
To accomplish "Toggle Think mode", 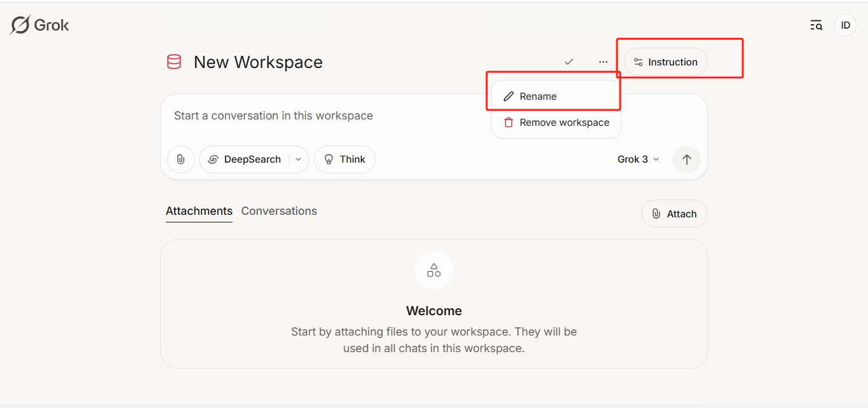I will 344,160.
